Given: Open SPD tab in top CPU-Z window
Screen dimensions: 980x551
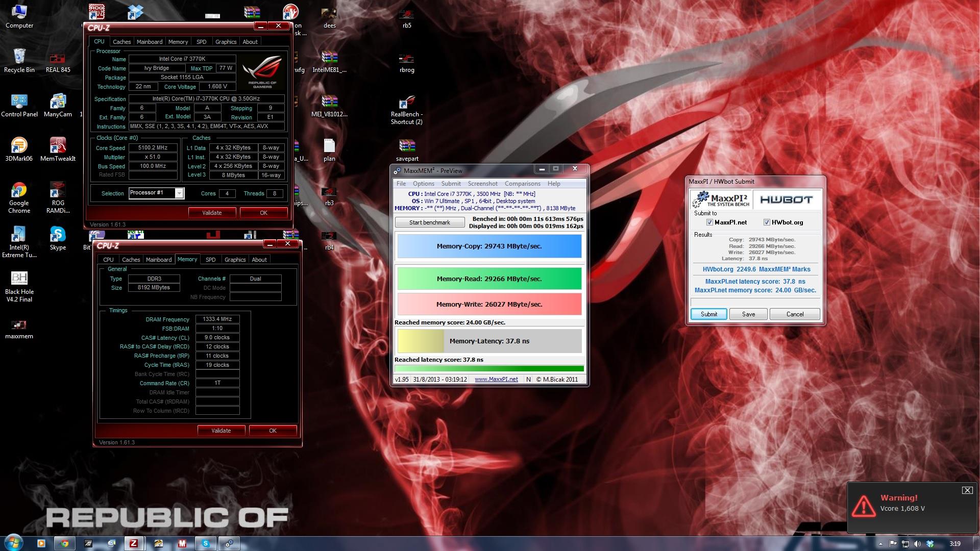Looking at the screenshot, I should (202, 42).
